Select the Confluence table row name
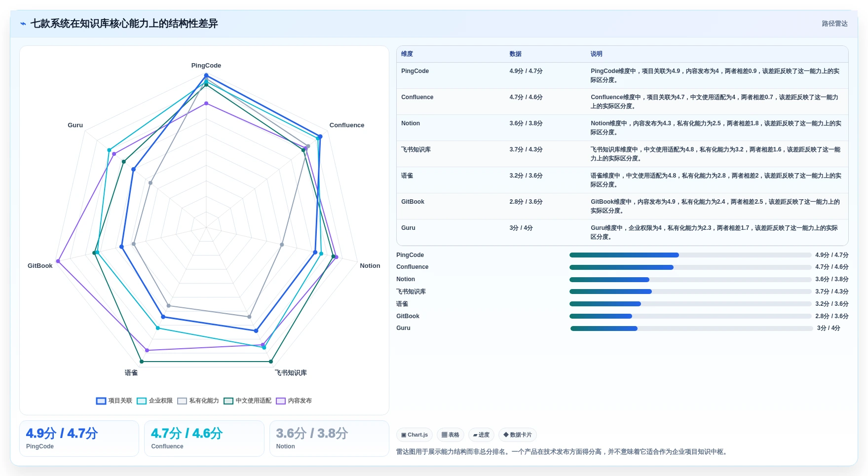This screenshot has height=476, width=868. coord(417,97)
